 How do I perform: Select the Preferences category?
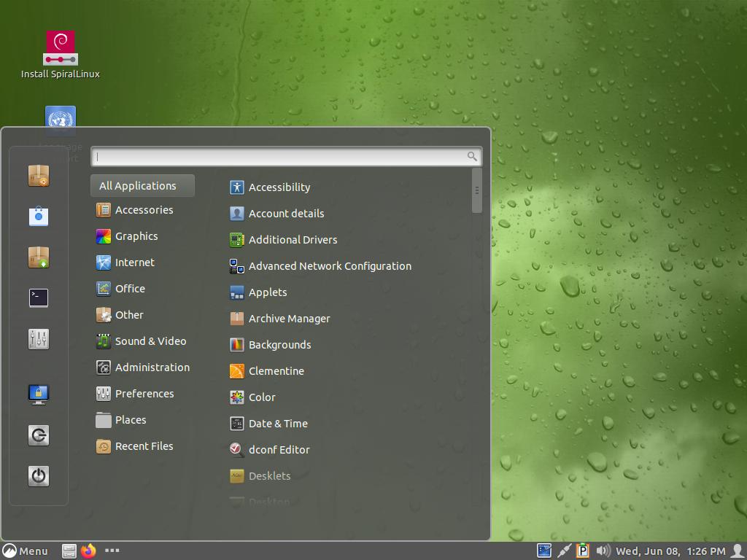click(135, 393)
